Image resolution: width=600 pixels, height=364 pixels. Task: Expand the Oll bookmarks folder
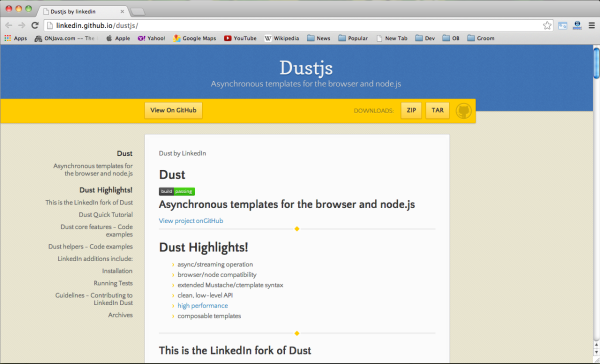pos(451,38)
